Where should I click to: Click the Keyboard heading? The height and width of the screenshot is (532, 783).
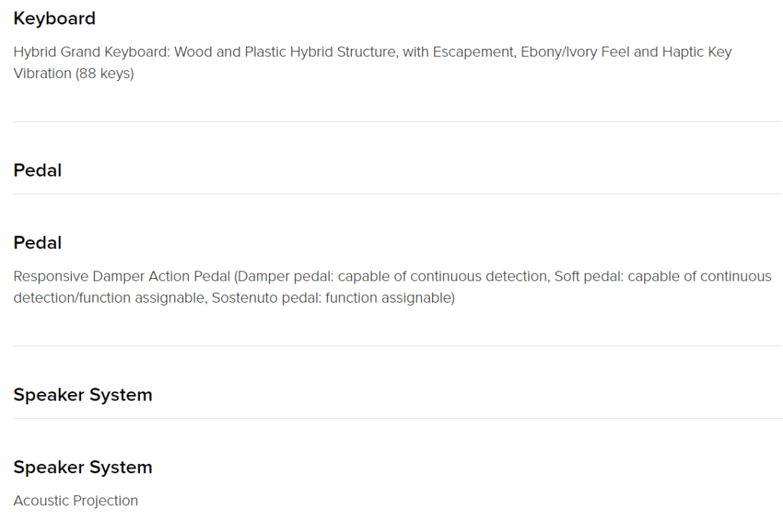pyautogui.click(x=54, y=18)
